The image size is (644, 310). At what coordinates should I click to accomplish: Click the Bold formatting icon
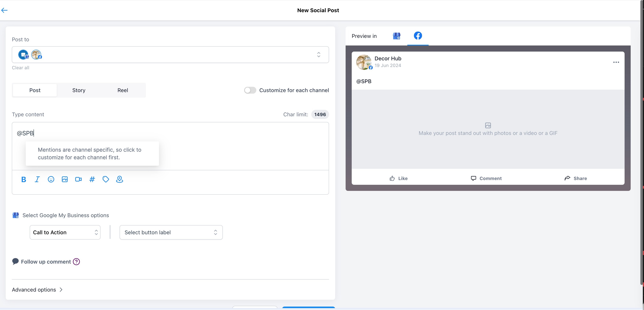[24, 179]
